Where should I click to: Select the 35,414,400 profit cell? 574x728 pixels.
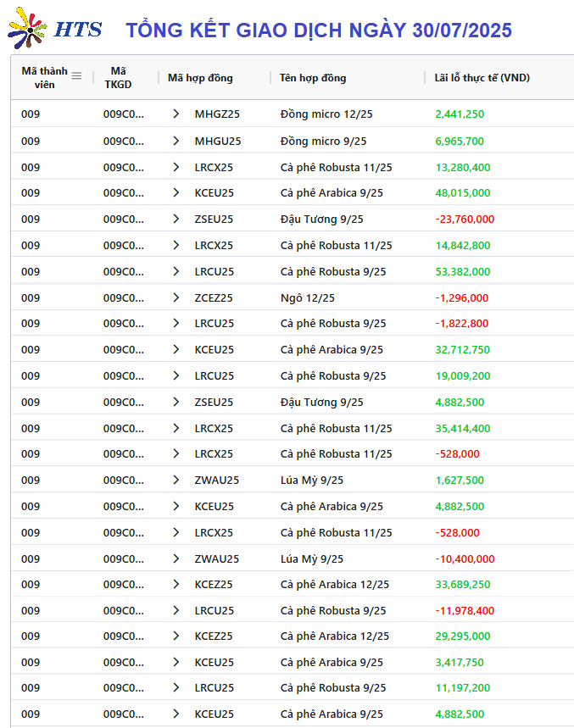coord(463,429)
